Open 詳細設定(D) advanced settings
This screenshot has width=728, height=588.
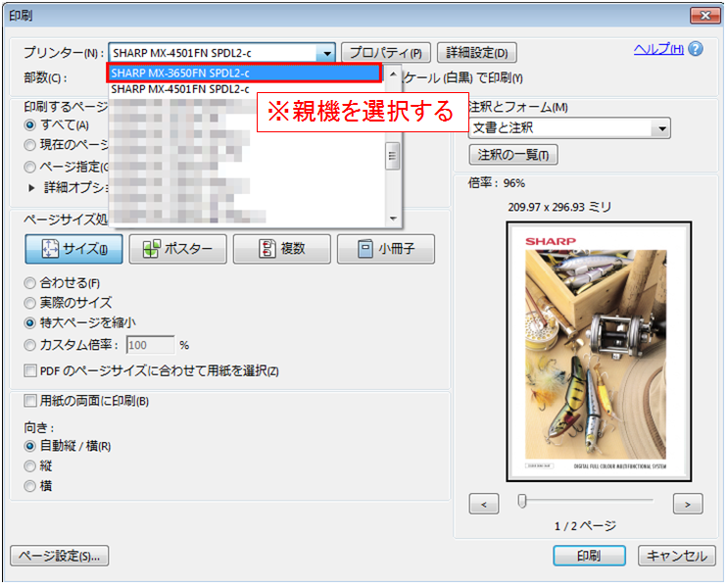click(x=477, y=53)
